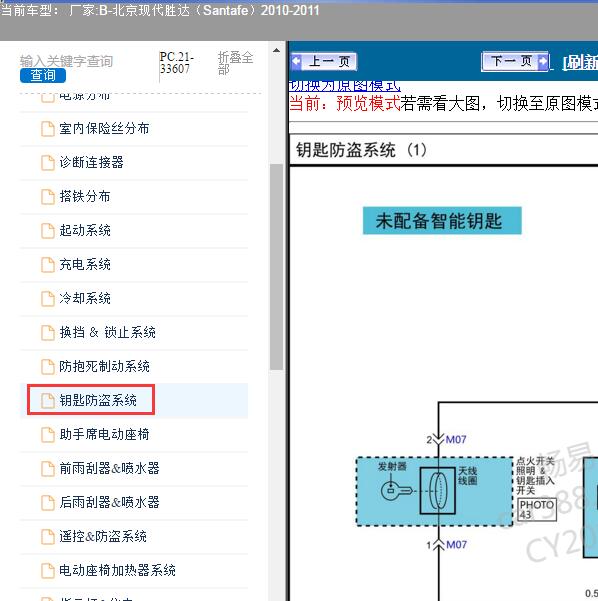This screenshot has width=598, height=601.
Task: Click the PC.21-33607 label
Action: pos(176,63)
